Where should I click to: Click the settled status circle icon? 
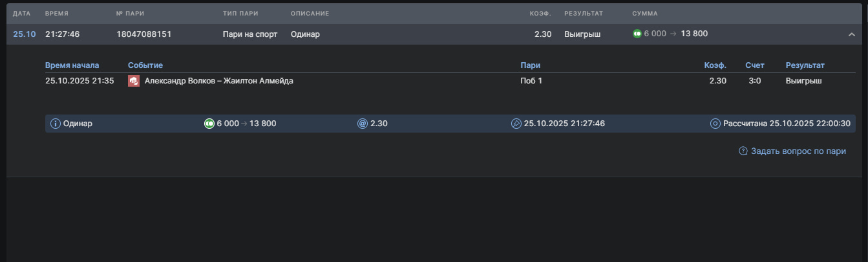click(715, 124)
